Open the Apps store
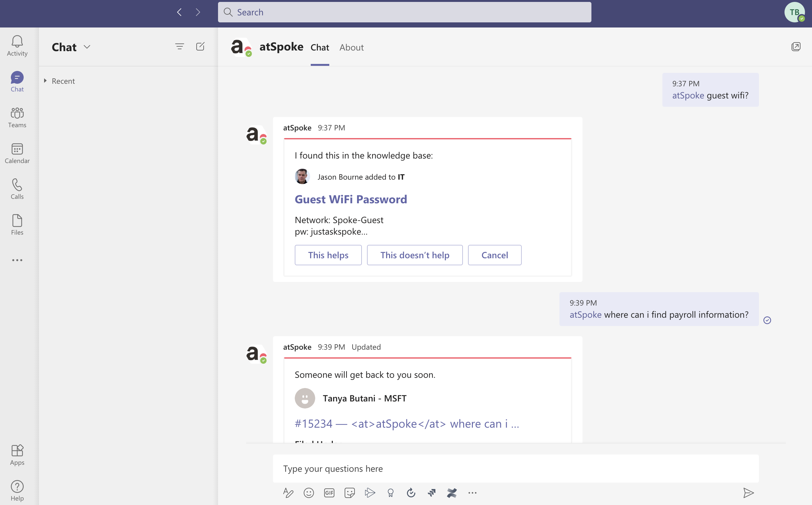 [17, 455]
